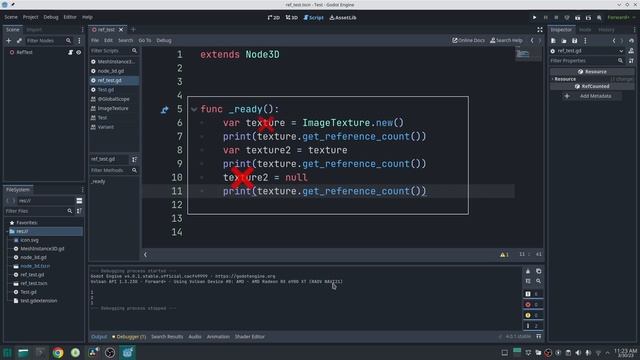Viewport: 640px width, 360px height.
Task: Switch to the Output bottom panel
Action: (99, 337)
